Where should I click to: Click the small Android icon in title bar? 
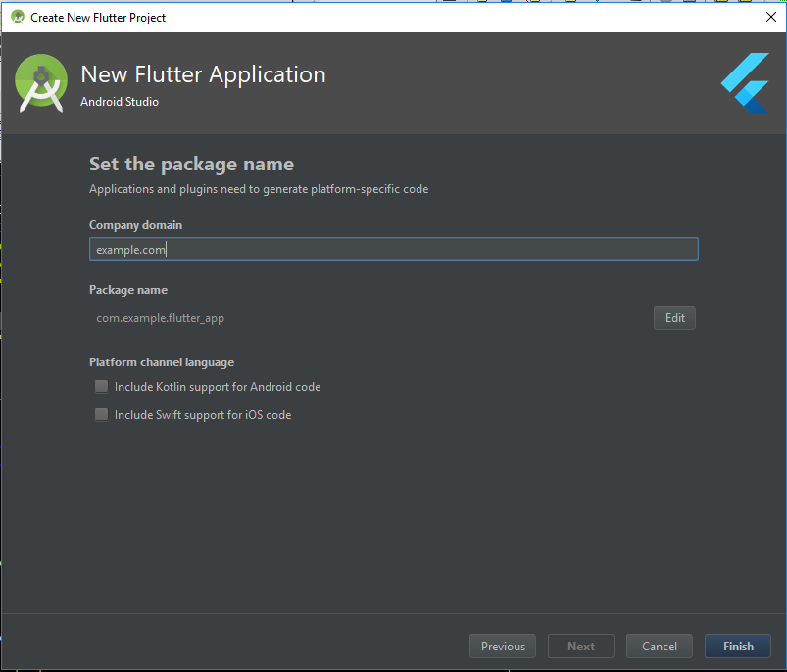click(18, 17)
